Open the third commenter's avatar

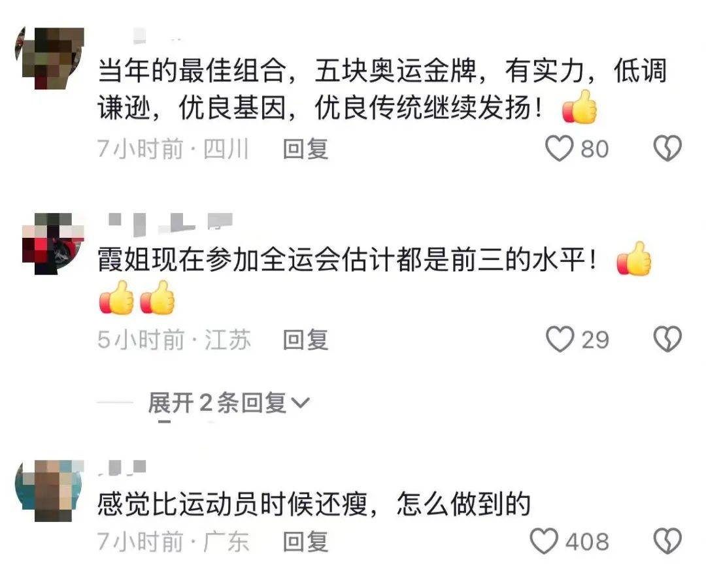tap(50, 491)
